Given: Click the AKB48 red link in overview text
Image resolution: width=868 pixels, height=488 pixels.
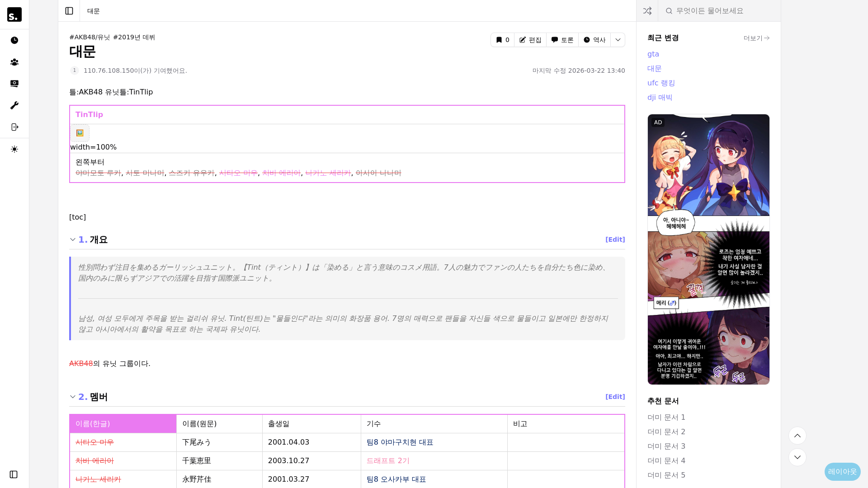Looking at the screenshot, I should 81,364.
